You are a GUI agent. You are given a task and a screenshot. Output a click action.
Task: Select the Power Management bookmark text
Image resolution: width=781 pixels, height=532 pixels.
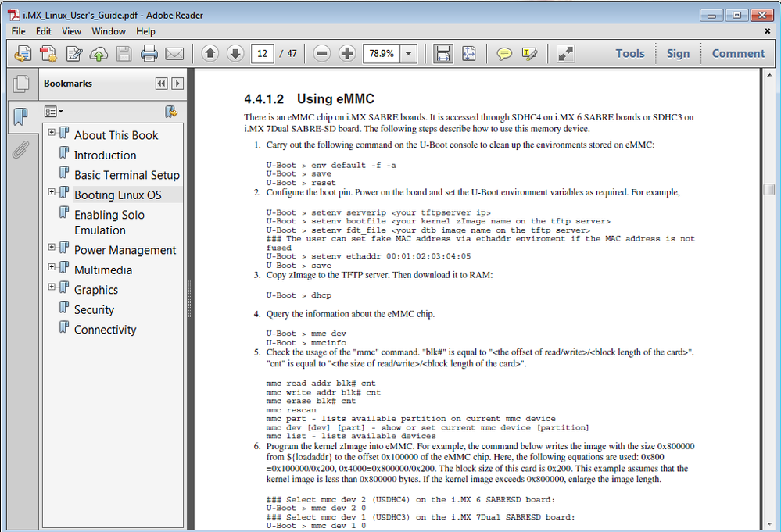pos(125,250)
